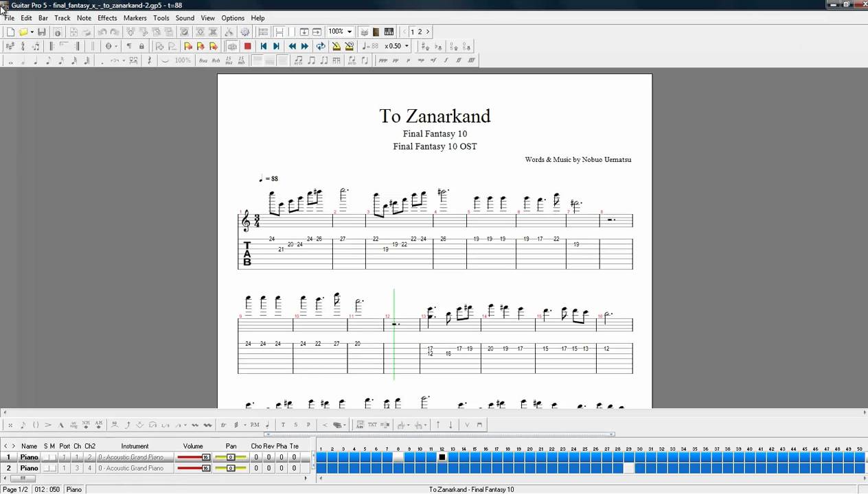
Task: Apply 8va octave marking
Action: tap(203, 60)
